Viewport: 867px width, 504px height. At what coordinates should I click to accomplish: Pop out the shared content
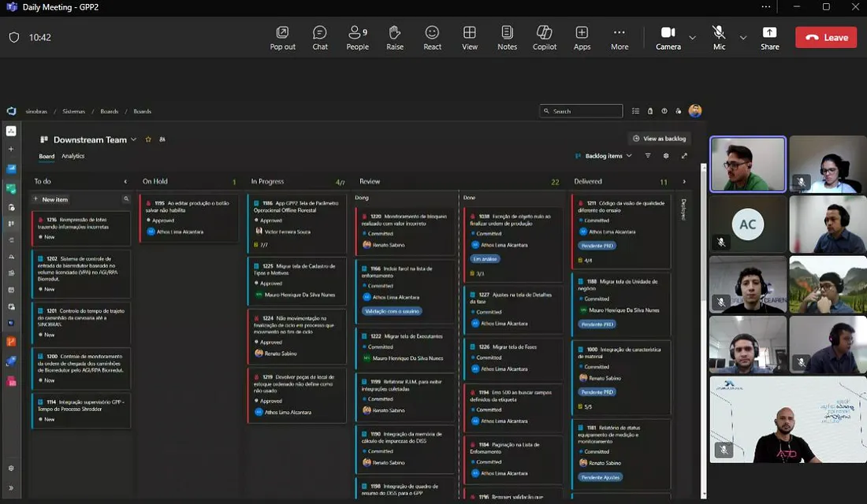282,37
